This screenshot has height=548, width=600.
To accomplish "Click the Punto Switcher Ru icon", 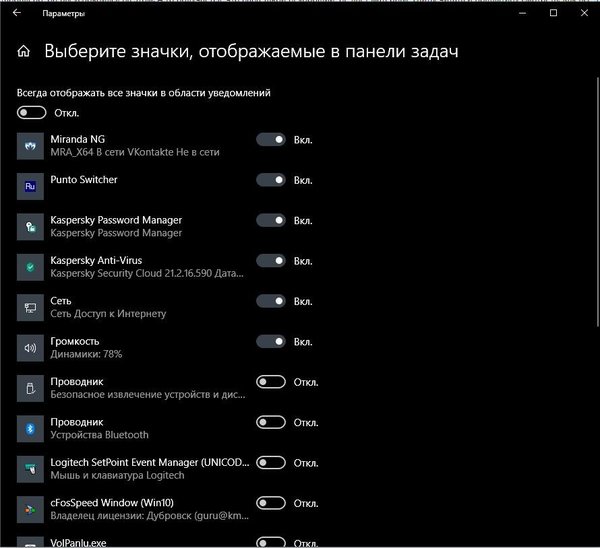I will (30, 186).
